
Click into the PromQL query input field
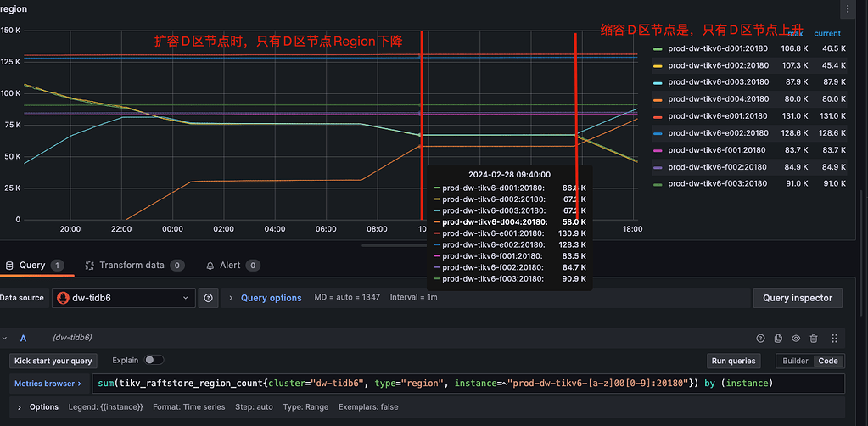point(467,384)
